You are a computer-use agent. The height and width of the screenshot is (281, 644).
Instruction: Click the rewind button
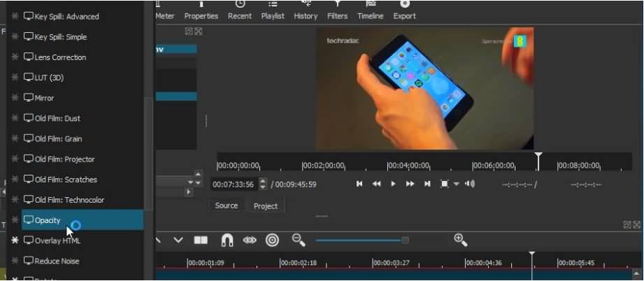pyautogui.click(x=376, y=184)
